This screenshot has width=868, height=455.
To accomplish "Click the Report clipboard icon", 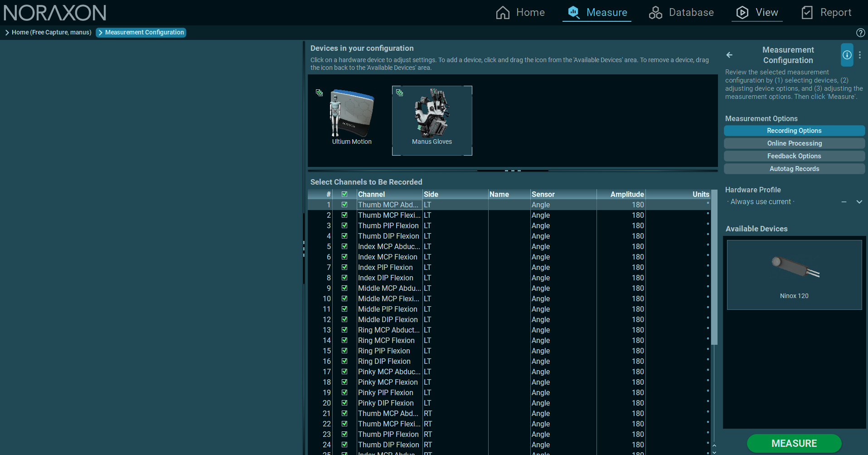I will coord(807,12).
